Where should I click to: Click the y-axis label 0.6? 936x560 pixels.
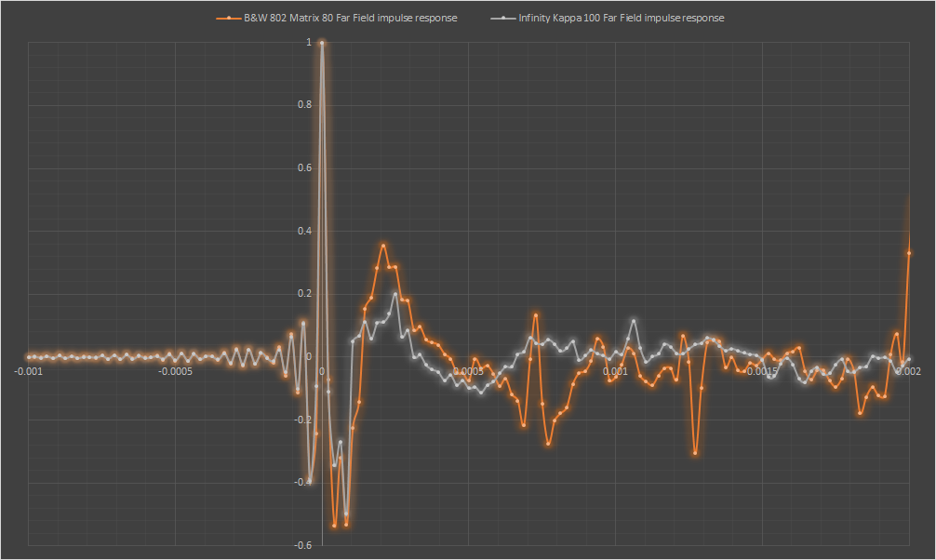tap(304, 167)
